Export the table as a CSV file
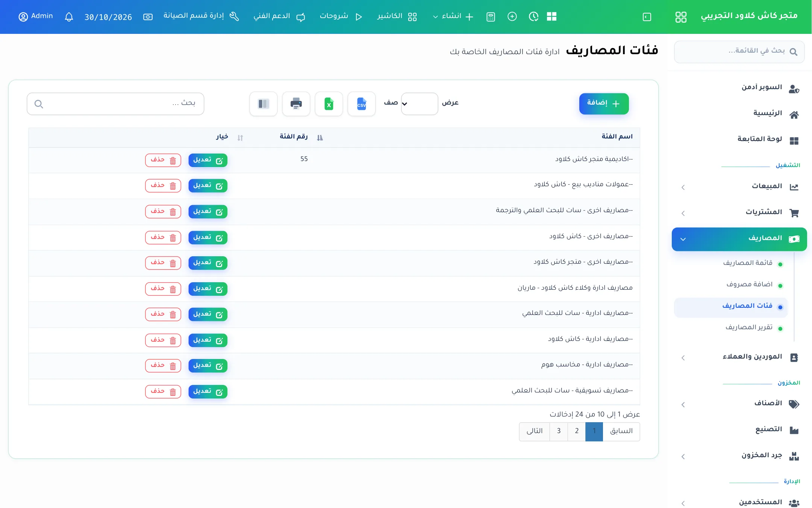Screen dimensions: 812x508 click(x=361, y=103)
